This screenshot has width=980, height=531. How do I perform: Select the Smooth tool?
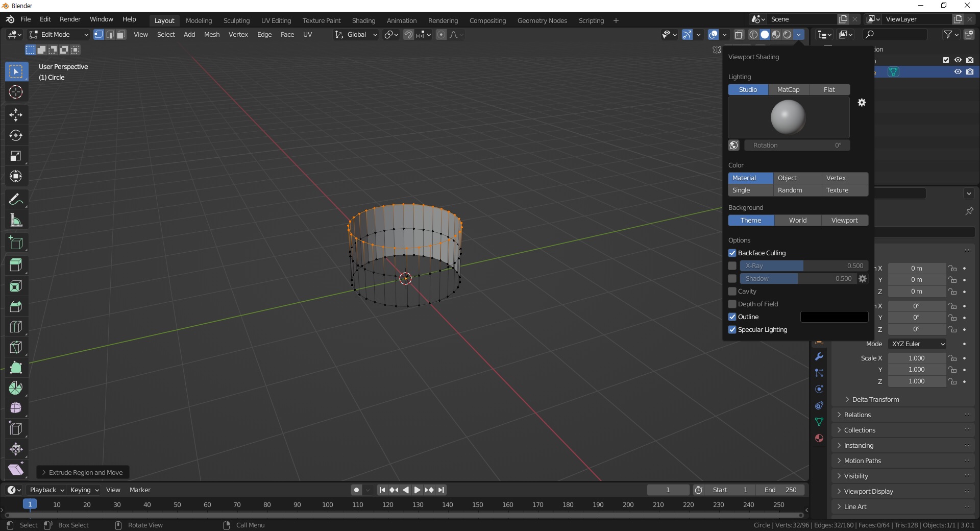(16, 408)
